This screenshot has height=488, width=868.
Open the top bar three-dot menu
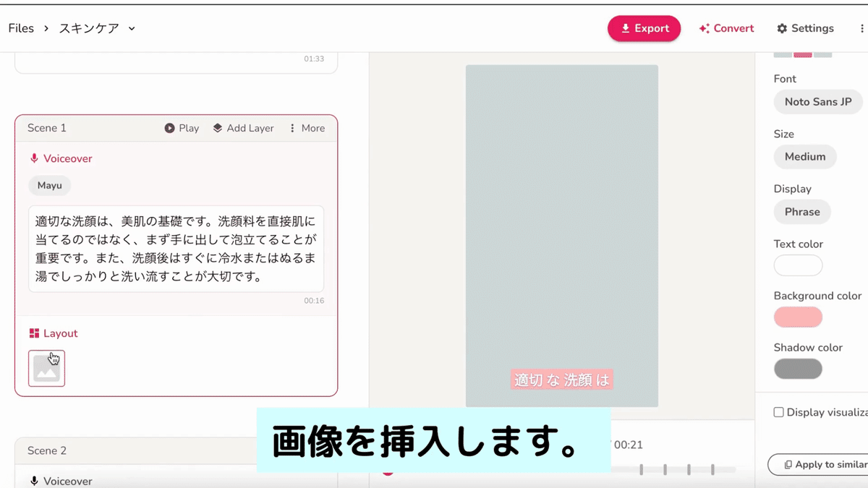861,28
